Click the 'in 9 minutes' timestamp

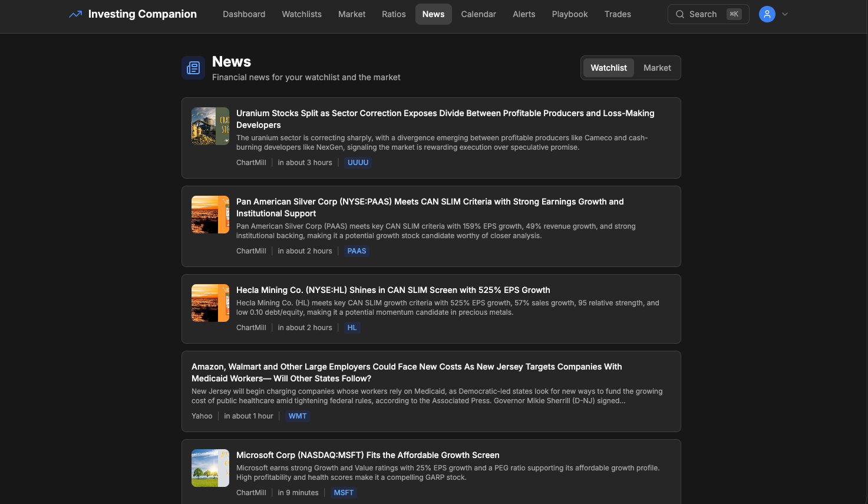[x=298, y=493]
